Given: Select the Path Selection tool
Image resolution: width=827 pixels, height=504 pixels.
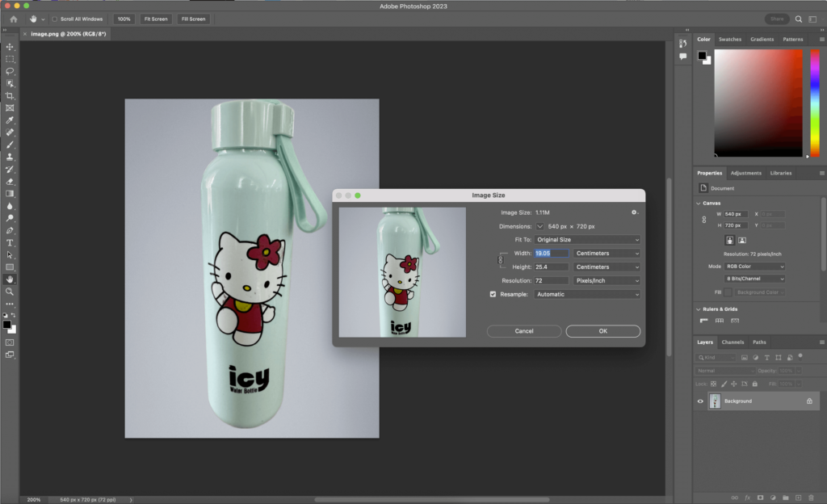Looking at the screenshot, I should pos(10,255).
